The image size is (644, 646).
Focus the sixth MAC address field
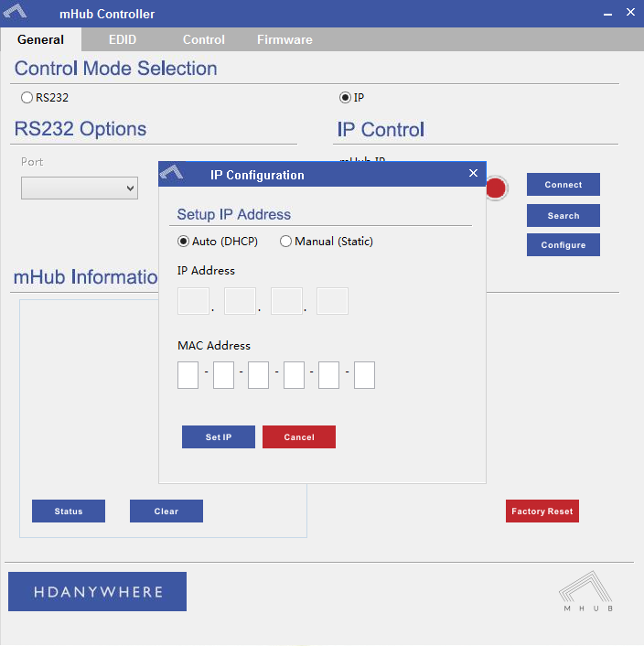coord(364,375)
